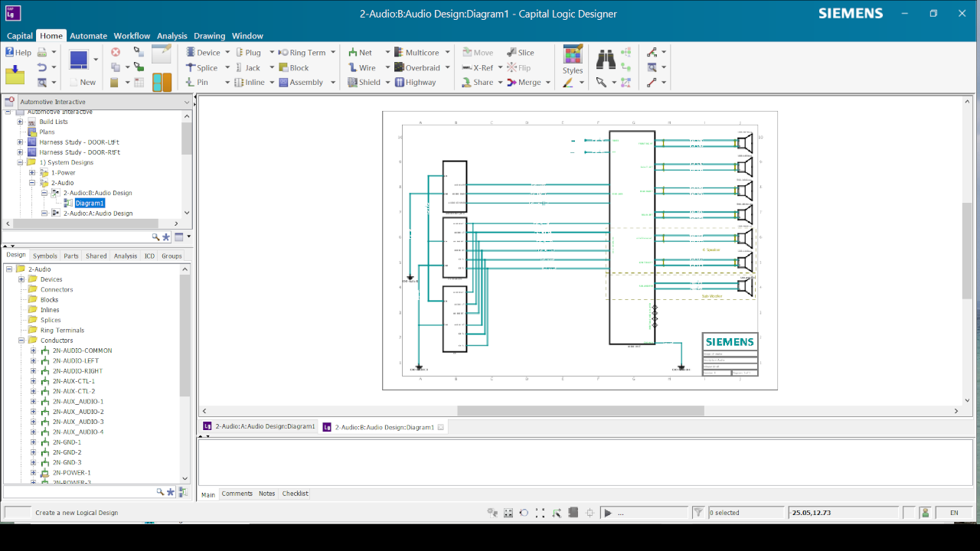Click the user icon in status bar
This screenshot has height=551, width=980.
[926, 513]
